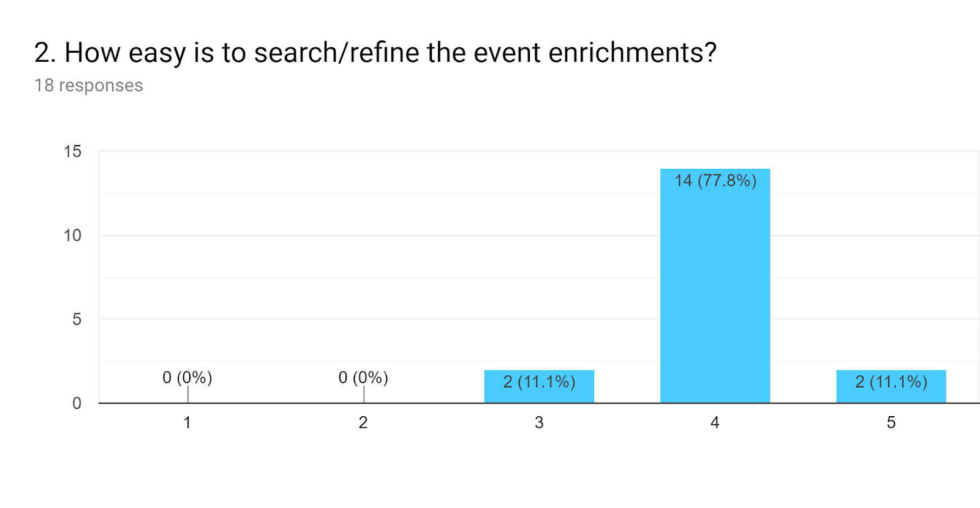Select the '14 (77.8%)' data label
The width and height of the screenshot is (980, 508).
pyautogui.click(x=715, y=181)
